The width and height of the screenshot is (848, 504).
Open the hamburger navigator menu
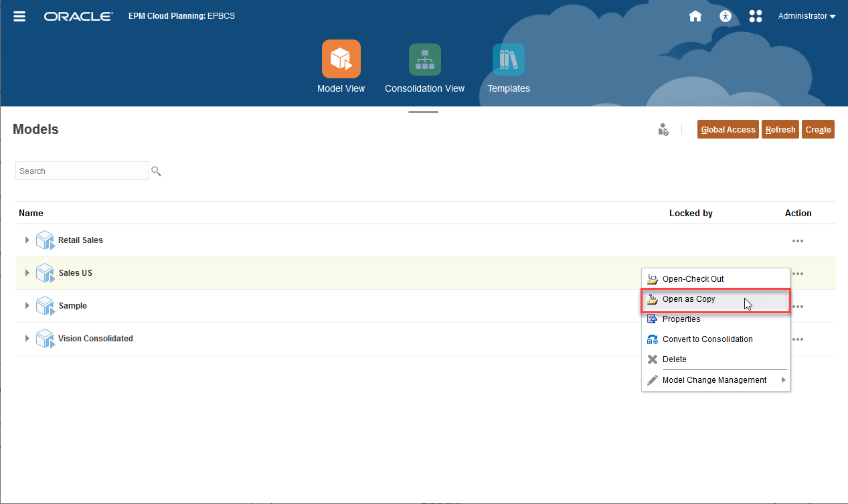click(x=19, y=16)
